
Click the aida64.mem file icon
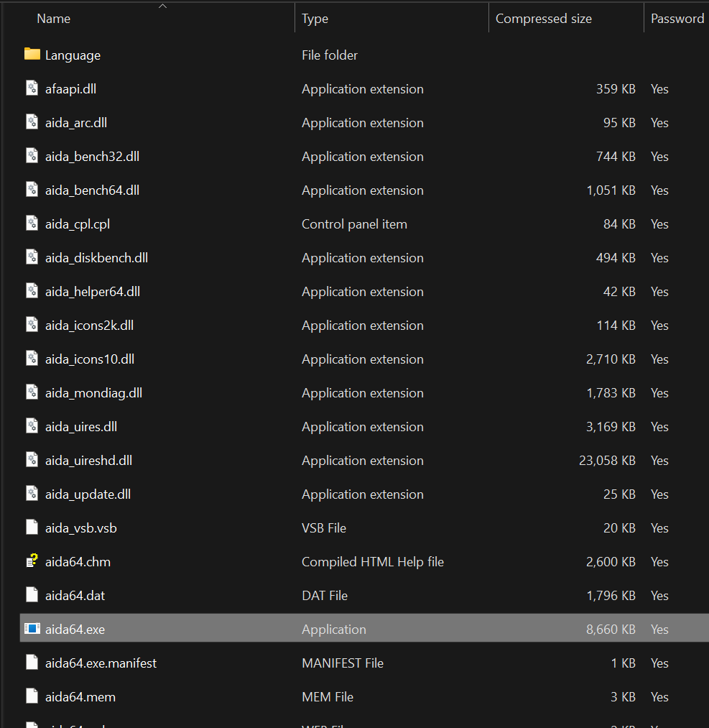coord(32,696)
